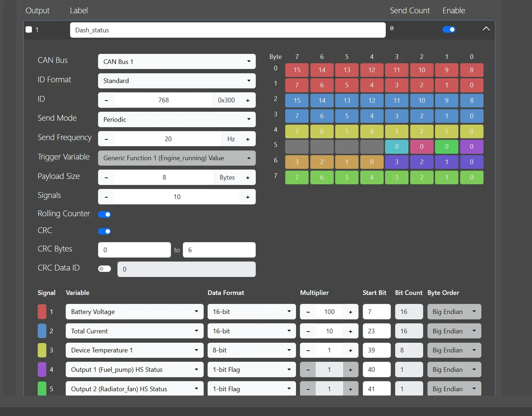Decrease the Device Temperature 1 multiplier
The width and height of the screenshot is (532, 416).
point(308,350)
